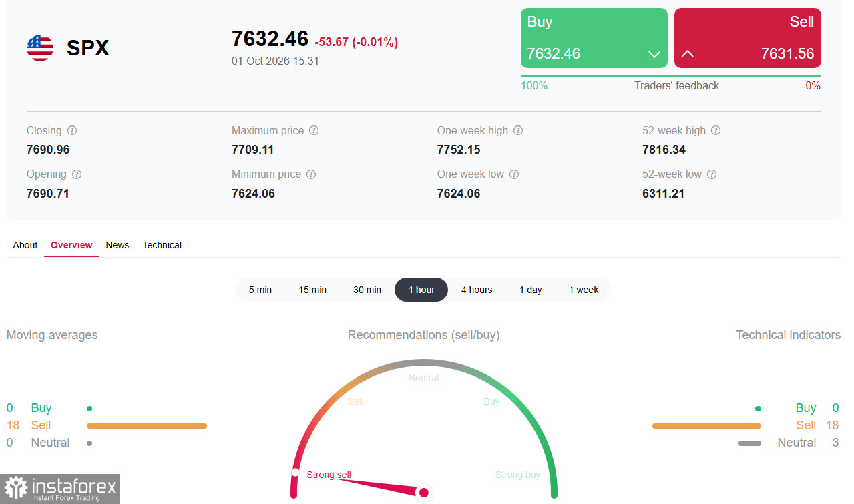Click the red Sell 7631.56 button
Image resolution: width=854 pixels, height=504 pixels.
tap(748, 38)
